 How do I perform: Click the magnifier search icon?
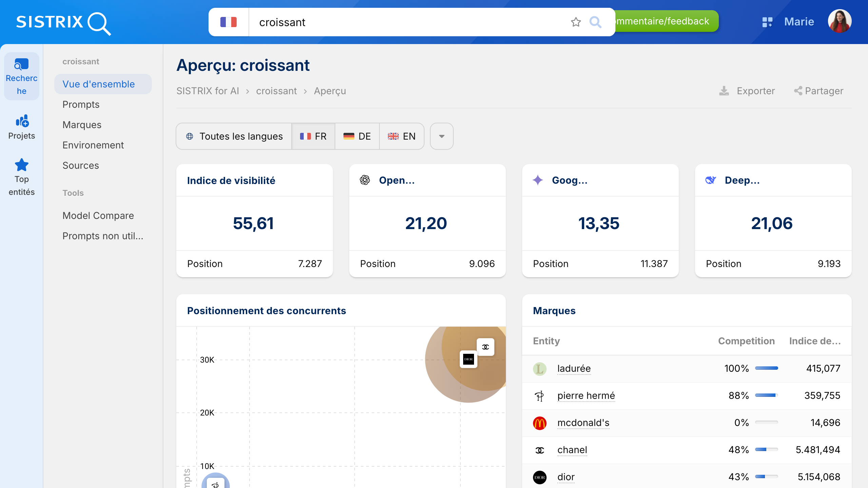[595, 22]
